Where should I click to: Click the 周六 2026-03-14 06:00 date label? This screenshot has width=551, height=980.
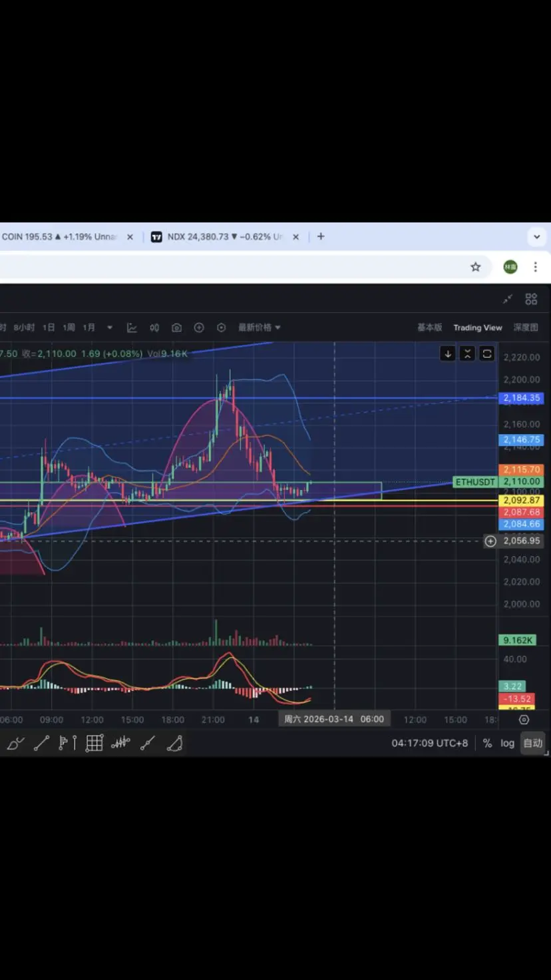pos(334,719)
